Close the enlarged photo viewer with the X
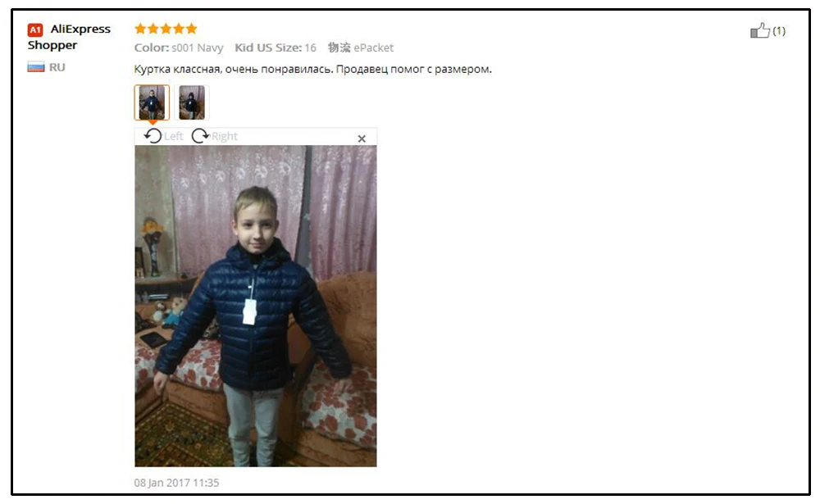 [x=362, y=138]
